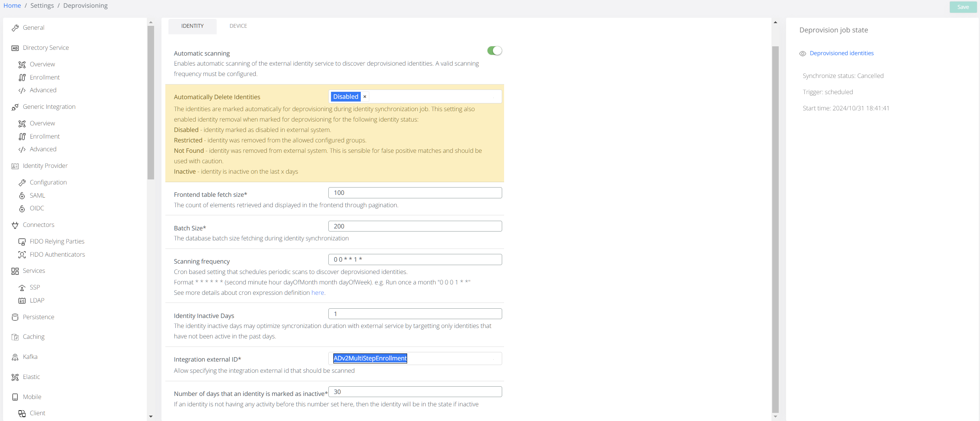Click the General wrench icon in sidebar

(x=15, y=28)
